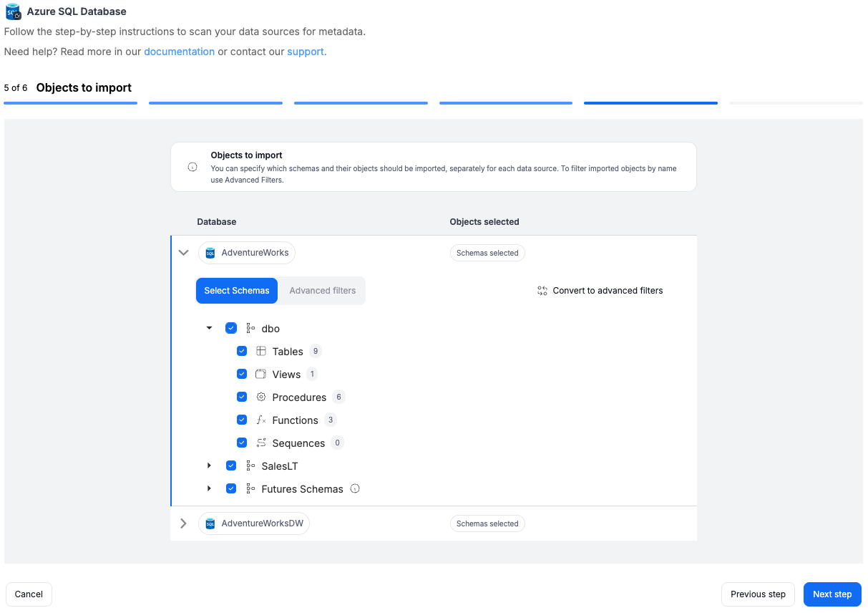Click the fifth progress step bar
The image size is (868, 613).
pos(650,103)
